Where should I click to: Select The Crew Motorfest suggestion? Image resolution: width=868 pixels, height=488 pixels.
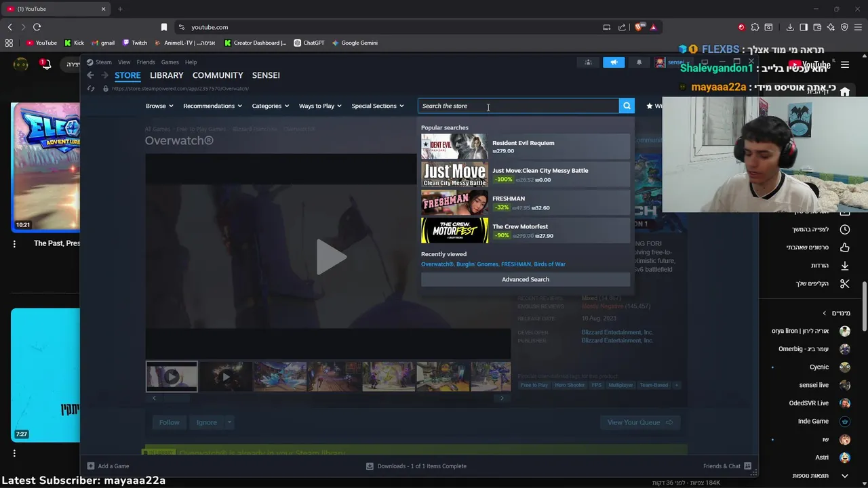click(526, 230)
